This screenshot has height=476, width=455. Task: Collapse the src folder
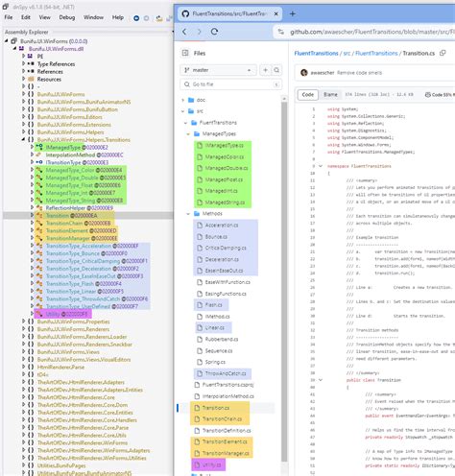click(x=183, y=111)
